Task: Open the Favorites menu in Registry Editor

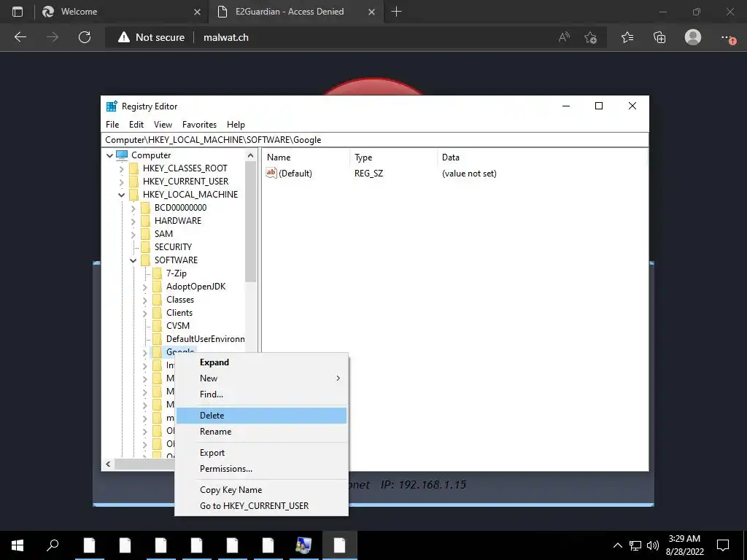Action: [x=199, y=124]
